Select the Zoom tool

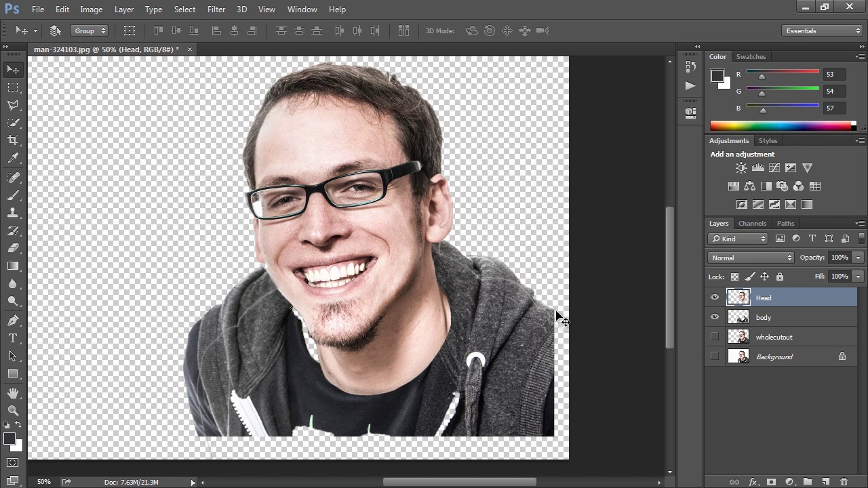pos(13,411)
